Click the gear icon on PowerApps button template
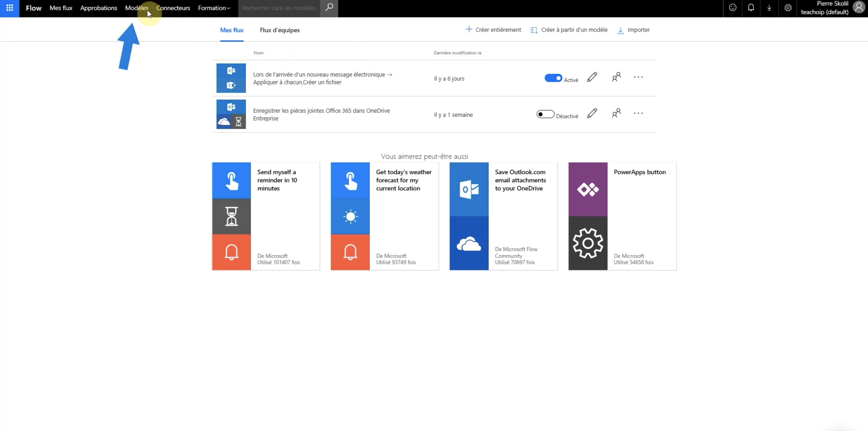Image resolution: width=868 pixels, height=431 pixels. pos(588,243)
